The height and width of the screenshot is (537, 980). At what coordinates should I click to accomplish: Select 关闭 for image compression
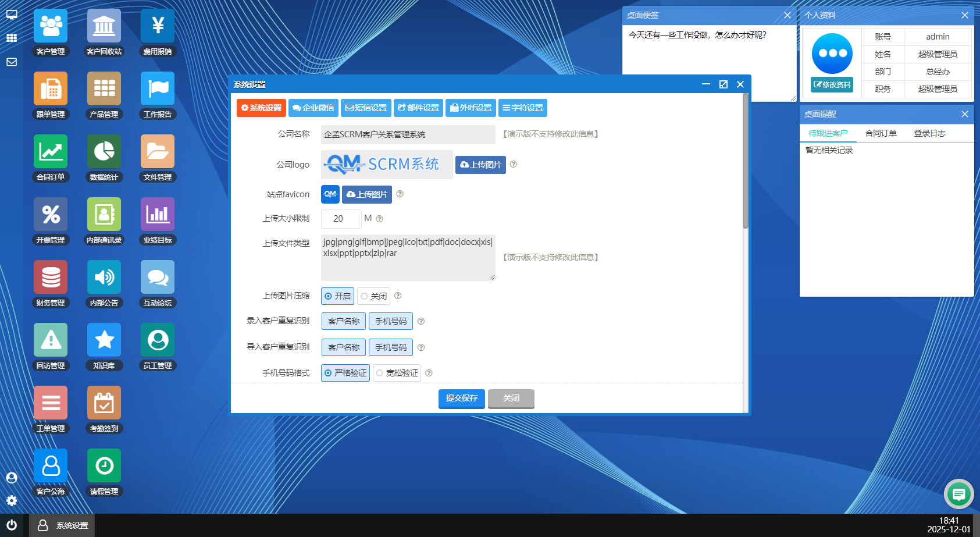373,296
